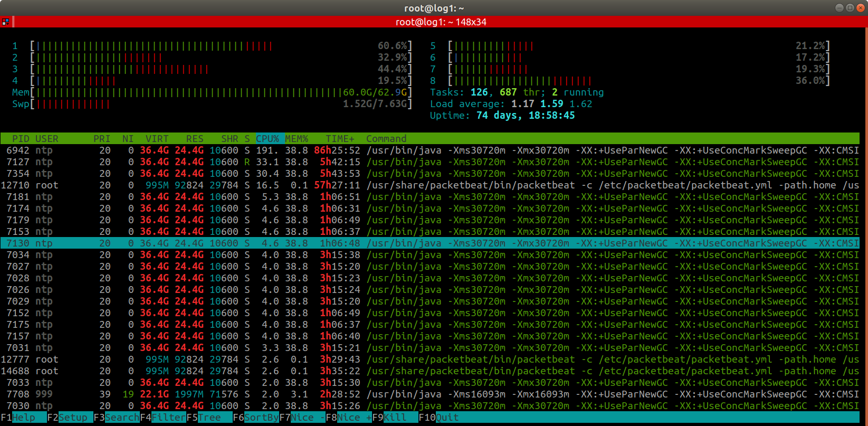Click the Mem usage bar
This screenshot has height=426, width=868.
[221, 92]
